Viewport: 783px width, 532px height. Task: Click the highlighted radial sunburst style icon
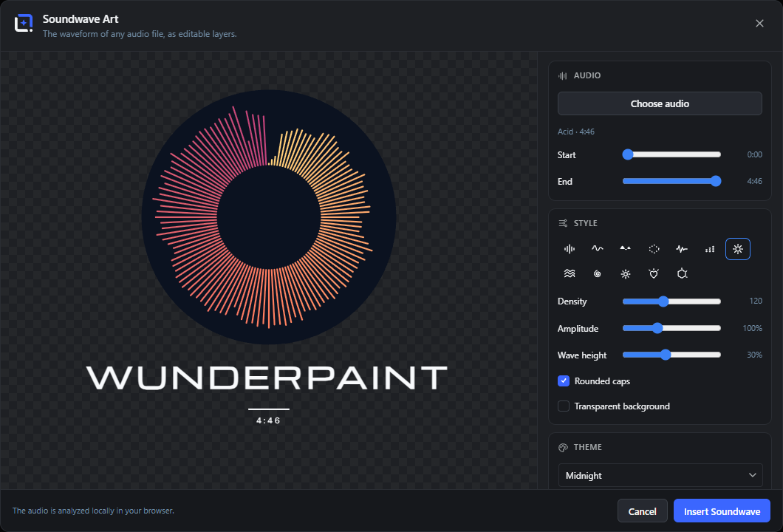737,249
